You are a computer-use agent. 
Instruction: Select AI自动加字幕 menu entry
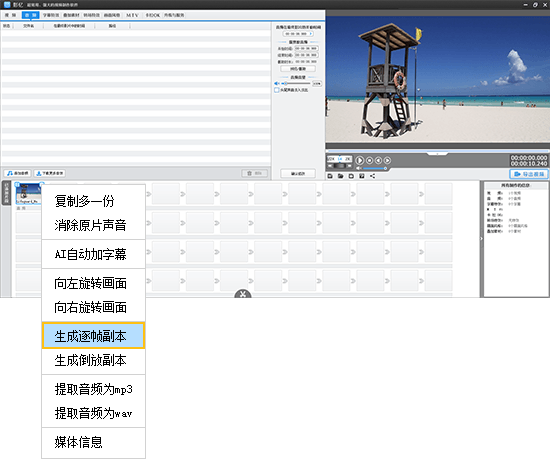click(93, 254)
